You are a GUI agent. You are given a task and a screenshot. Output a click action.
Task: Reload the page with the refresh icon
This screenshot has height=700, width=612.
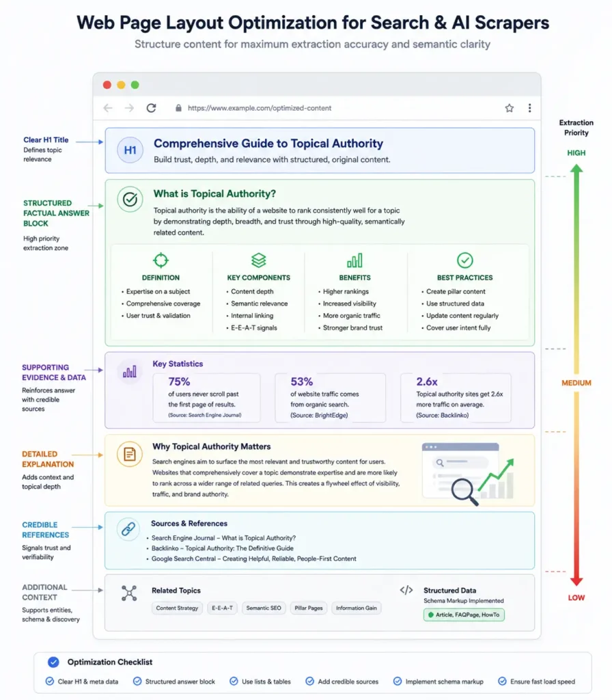151,108
